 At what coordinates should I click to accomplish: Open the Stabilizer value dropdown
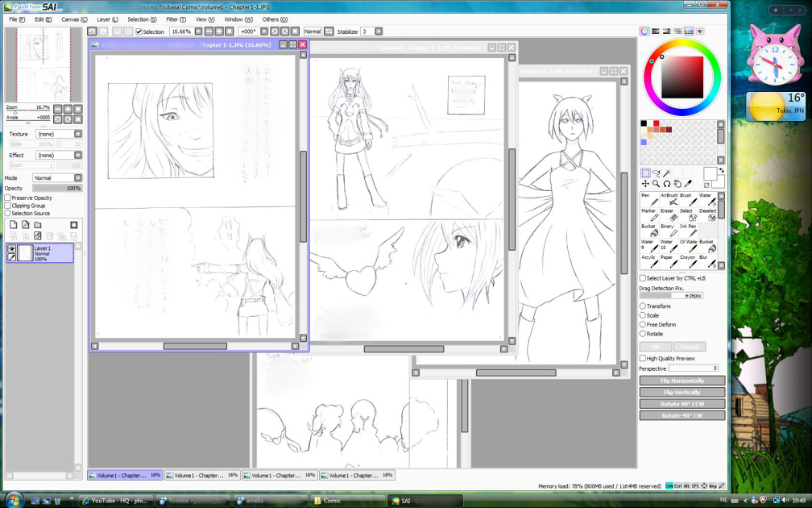pyautogui.click(x=379, y=31)
